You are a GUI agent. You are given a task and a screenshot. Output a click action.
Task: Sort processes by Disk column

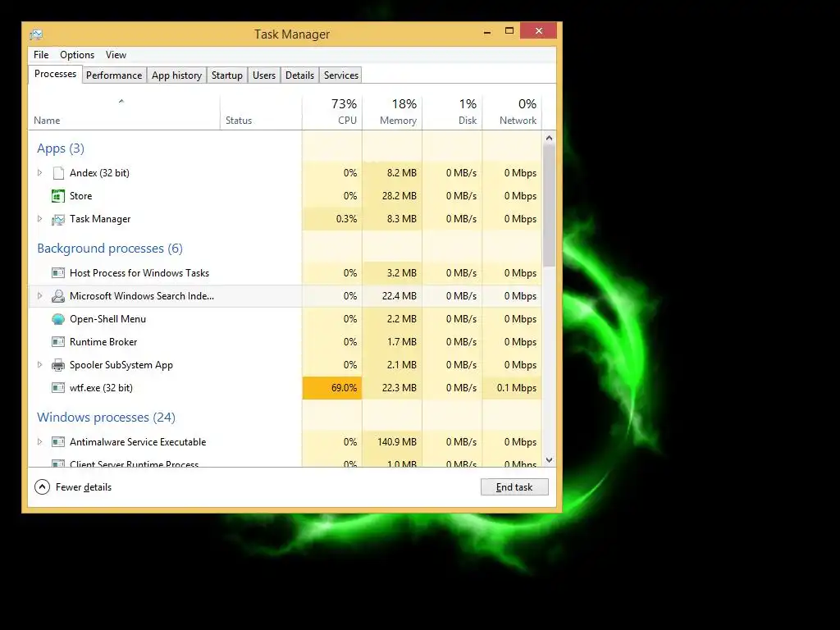point(452,112)
